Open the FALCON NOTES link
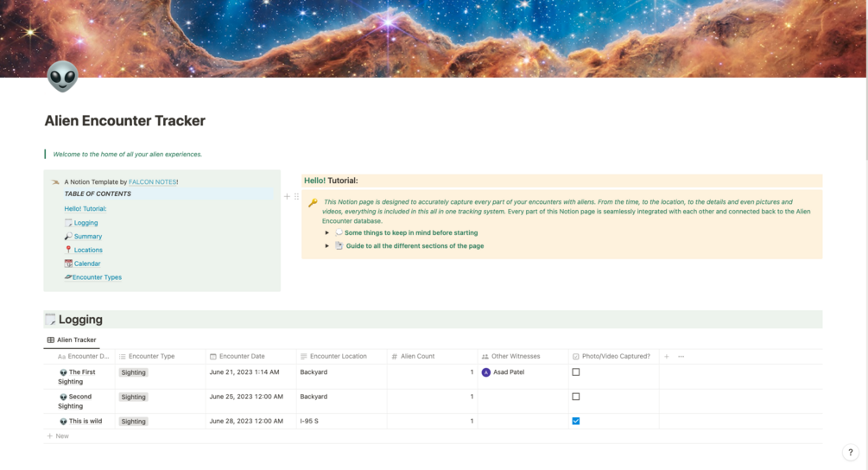868x470 pixels. 153,182
